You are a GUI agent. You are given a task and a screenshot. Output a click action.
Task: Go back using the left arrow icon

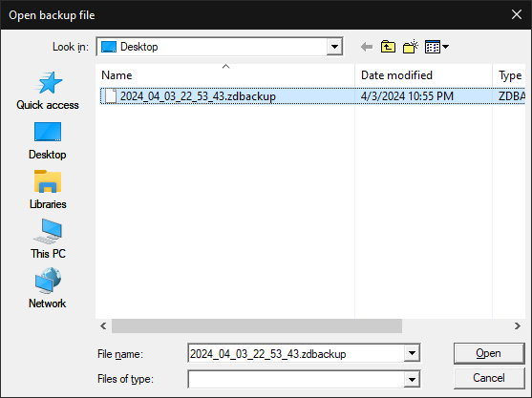tap(367, 47)
